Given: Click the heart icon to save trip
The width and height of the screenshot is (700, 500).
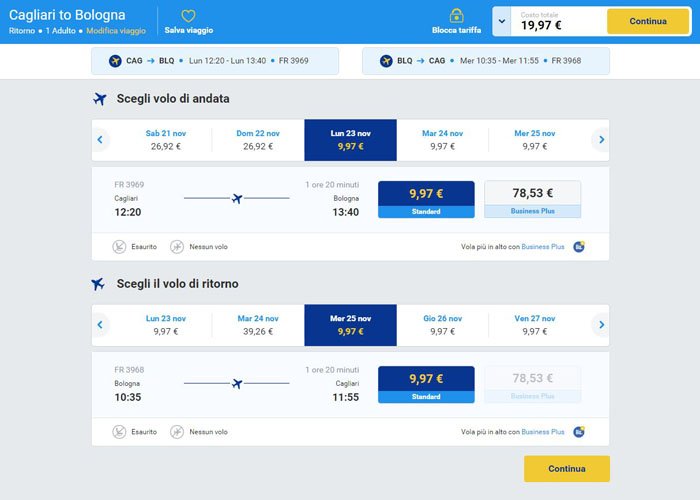Looking at the screenshot, I should pos(188,16).
